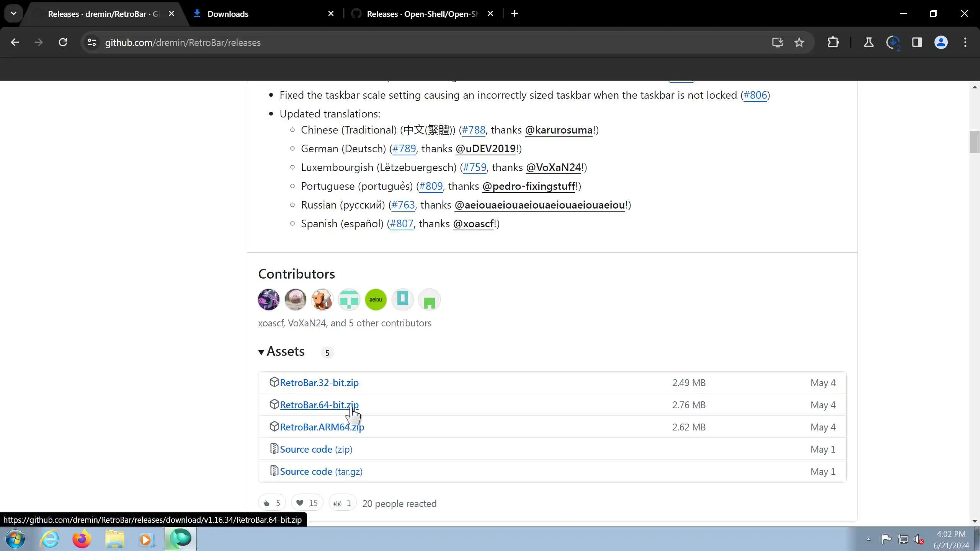Switch to the Downloads tab
The height and width of the screenshot is (551, 980).
pos(228,14)
